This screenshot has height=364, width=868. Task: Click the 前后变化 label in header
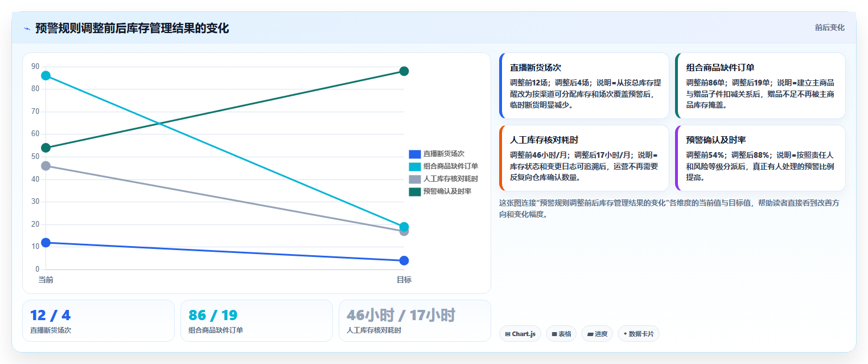click(x=829, y=27)
